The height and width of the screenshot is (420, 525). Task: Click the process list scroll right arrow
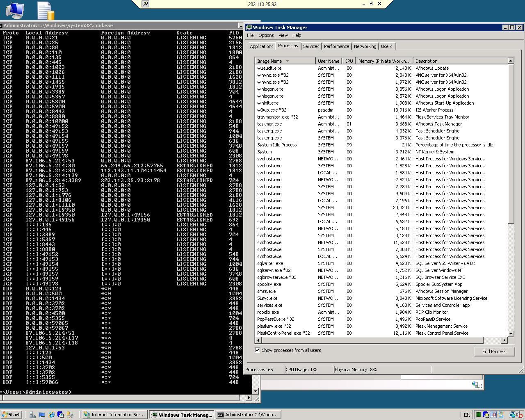[x=504, y=340]
